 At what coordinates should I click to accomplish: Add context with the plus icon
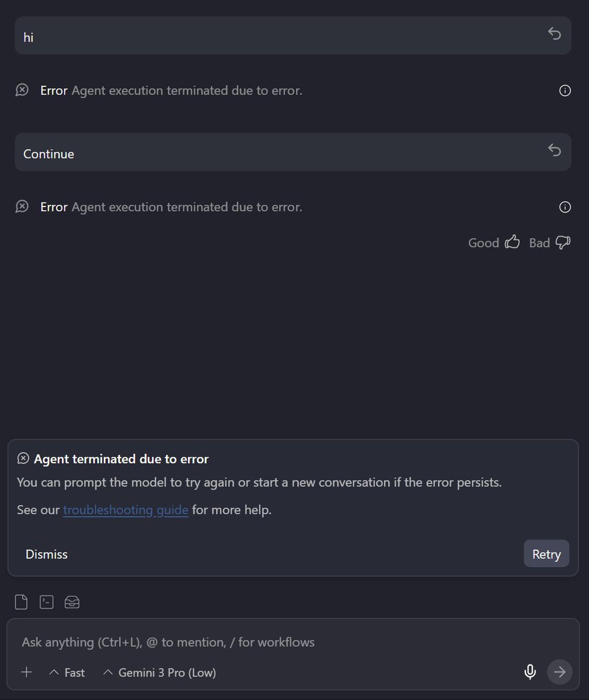26,672
